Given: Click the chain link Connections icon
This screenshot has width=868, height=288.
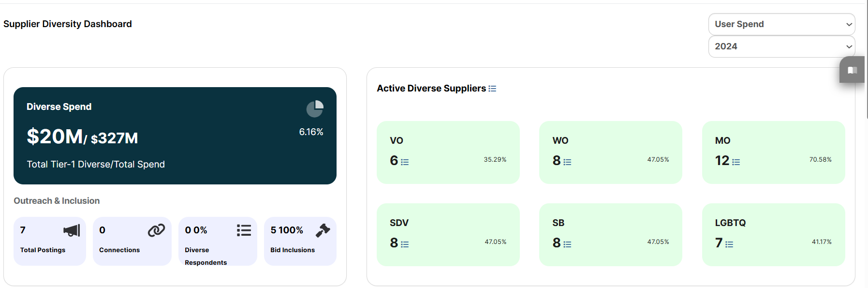Looking at the screenshot, I should point(156,230).
